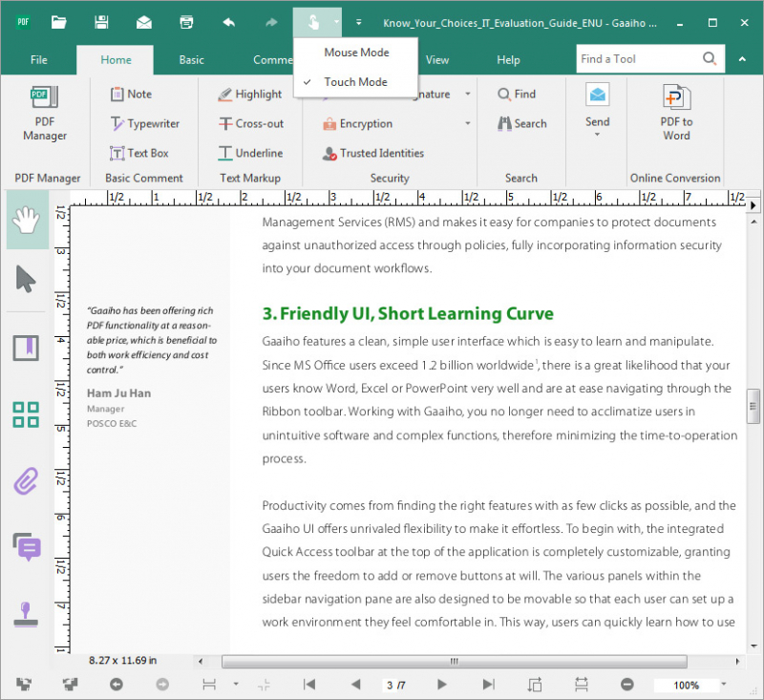The width and height of the screenshot is (764, 700).
Task: Open the page thumbnails panel
Action: click(27, 414)
